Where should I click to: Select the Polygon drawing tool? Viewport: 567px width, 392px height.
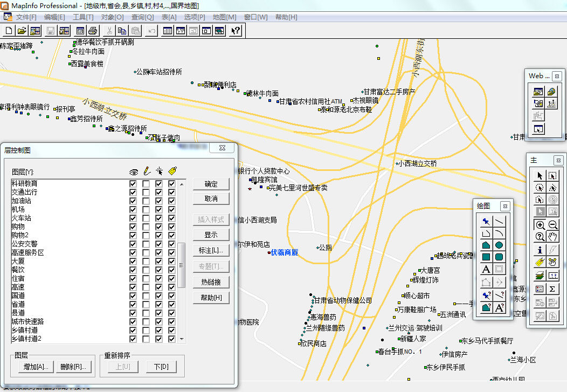click(486, 245)
